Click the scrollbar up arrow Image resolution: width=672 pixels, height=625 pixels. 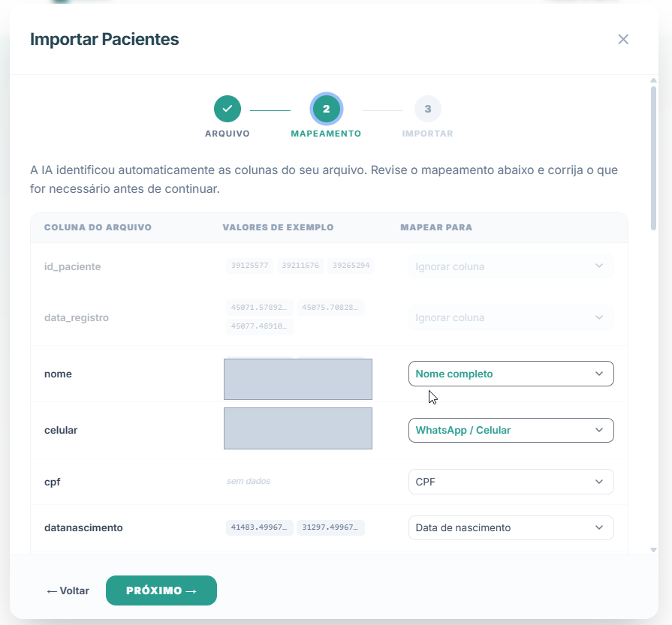coord(653,80)
